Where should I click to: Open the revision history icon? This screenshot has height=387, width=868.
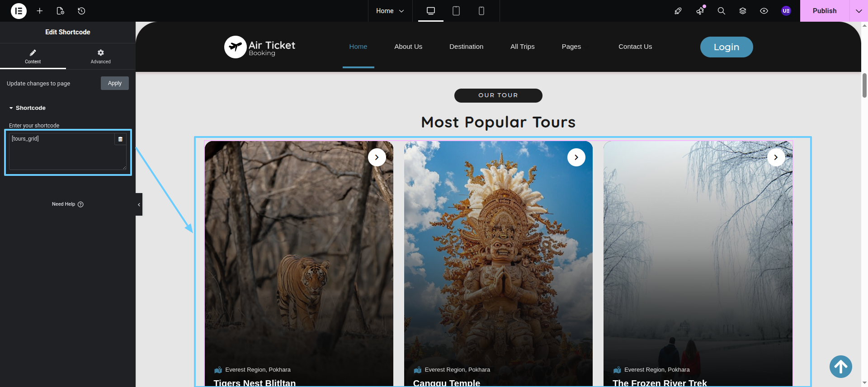81,11
